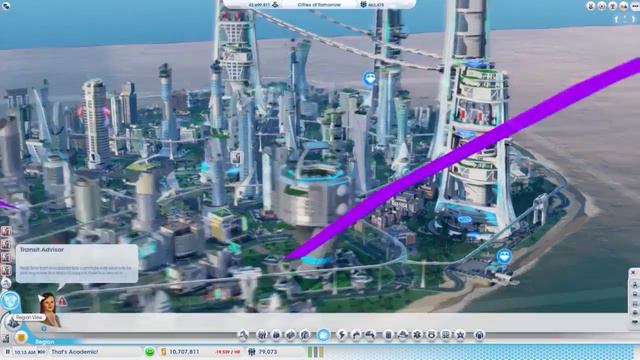Open the city budget showing 10,707,811
The width and height of the screenshot is (640, 360).
(x=180, y=351)
